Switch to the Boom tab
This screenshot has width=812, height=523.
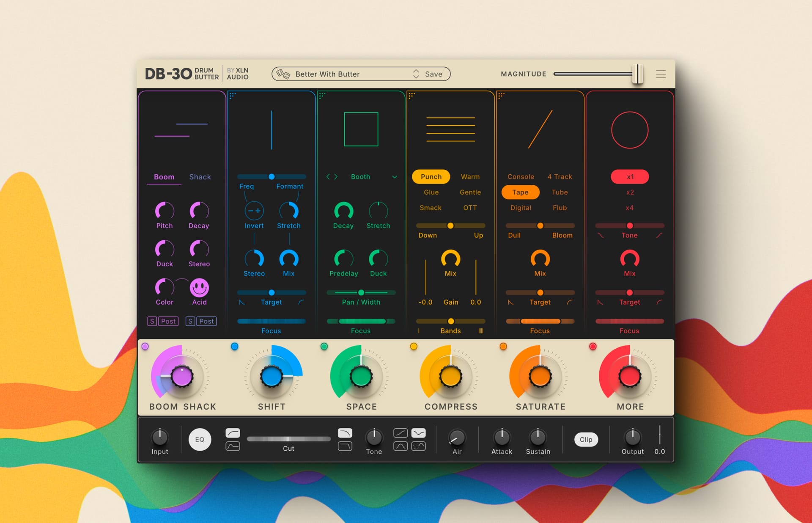[x=164, y=177]
